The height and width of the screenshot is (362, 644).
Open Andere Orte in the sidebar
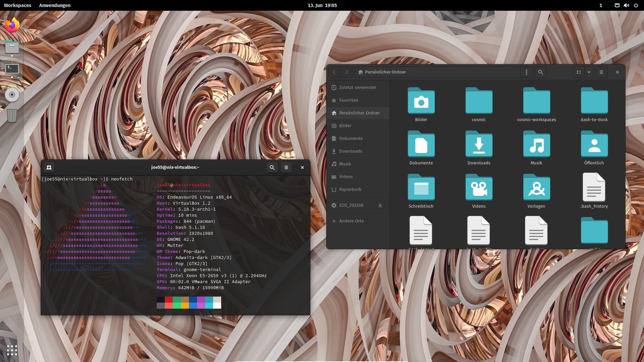(358, 221)
